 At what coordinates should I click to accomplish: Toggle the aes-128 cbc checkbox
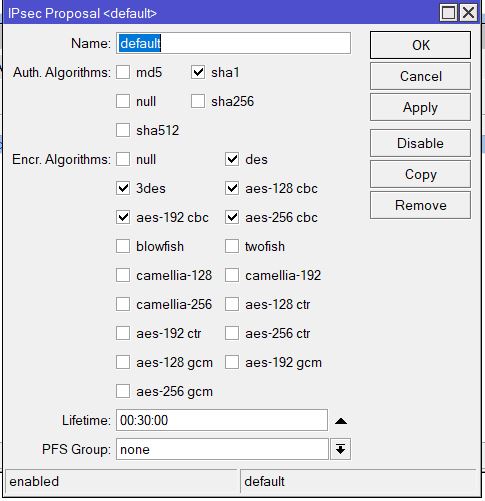232,188
